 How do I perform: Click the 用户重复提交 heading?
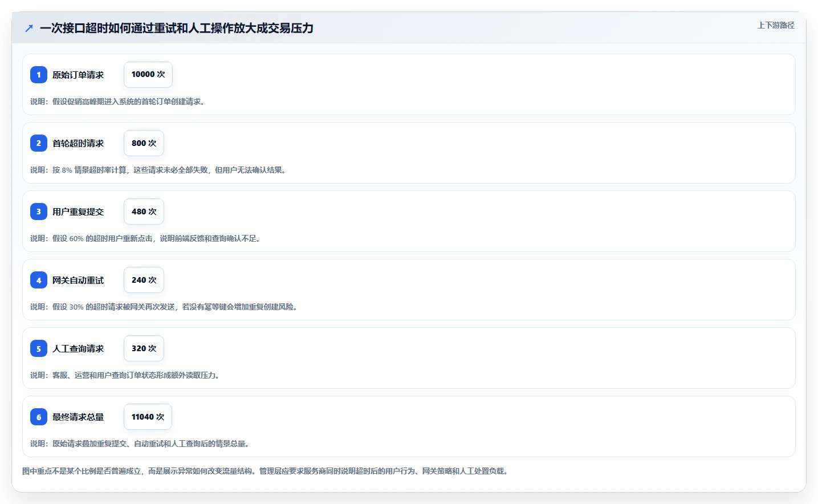[x=78, y=212]
